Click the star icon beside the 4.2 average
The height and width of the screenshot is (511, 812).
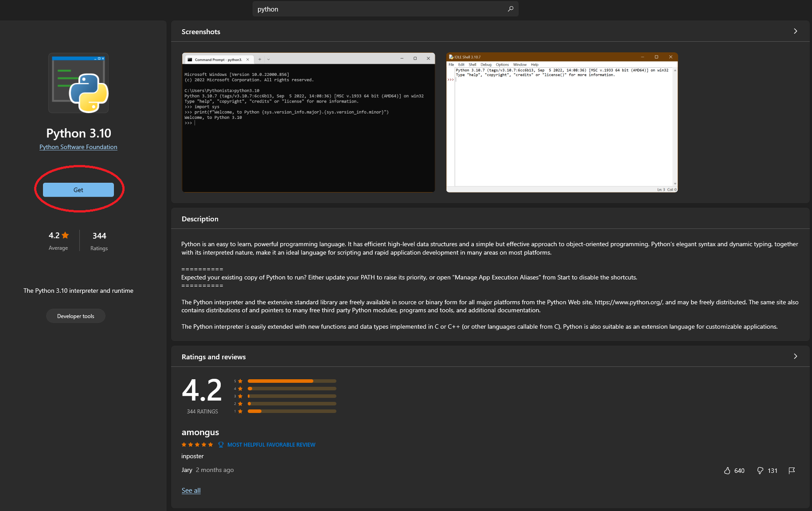coord(65,235)
